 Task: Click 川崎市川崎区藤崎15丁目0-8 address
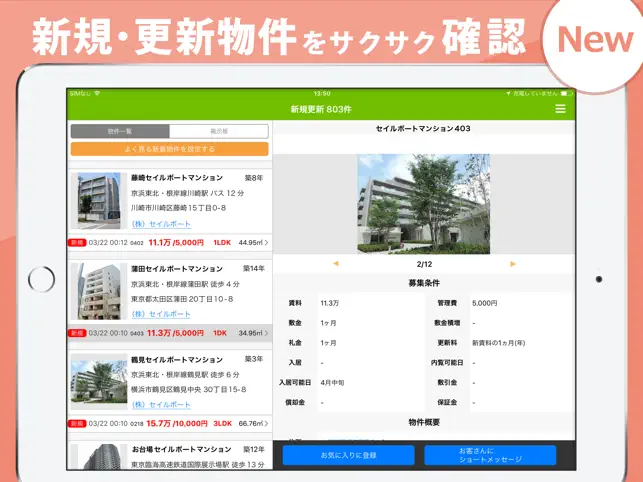[178, 208]
